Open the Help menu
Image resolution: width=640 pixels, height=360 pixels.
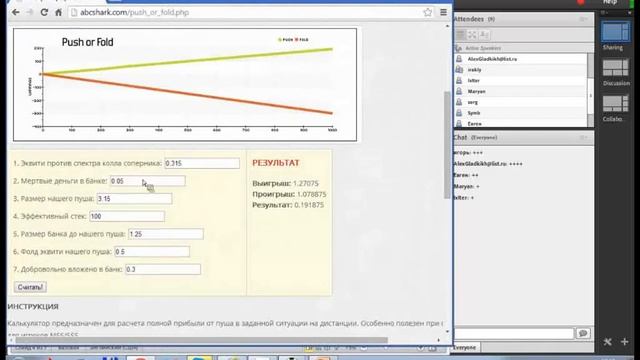coord(610,2)
